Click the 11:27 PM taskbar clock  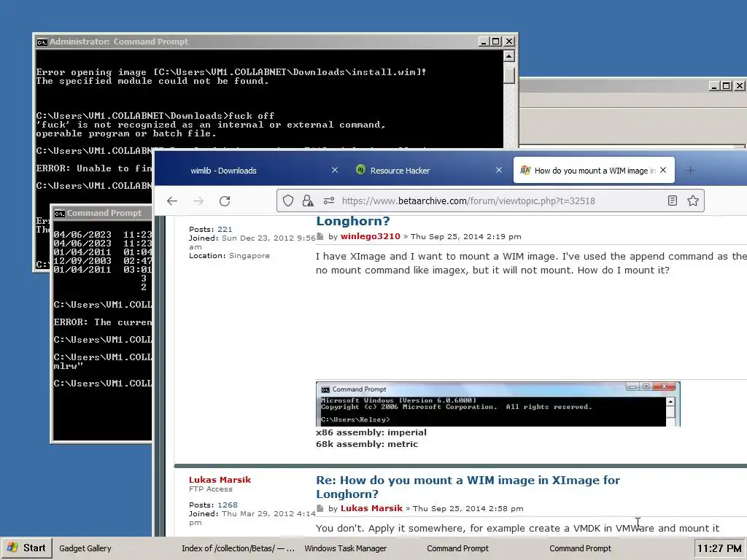tap(719, 548)
